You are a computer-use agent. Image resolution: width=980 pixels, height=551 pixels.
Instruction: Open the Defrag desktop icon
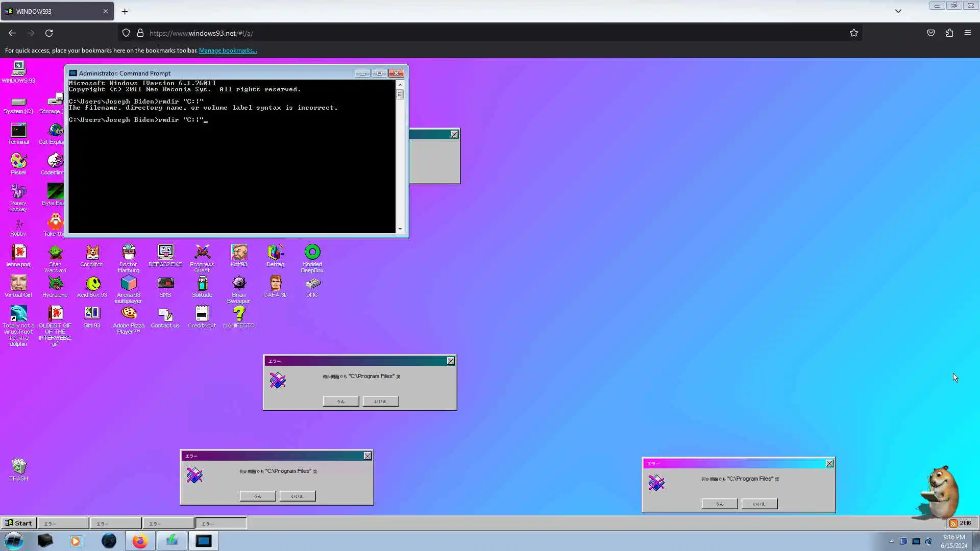click(x=276, y=253)
